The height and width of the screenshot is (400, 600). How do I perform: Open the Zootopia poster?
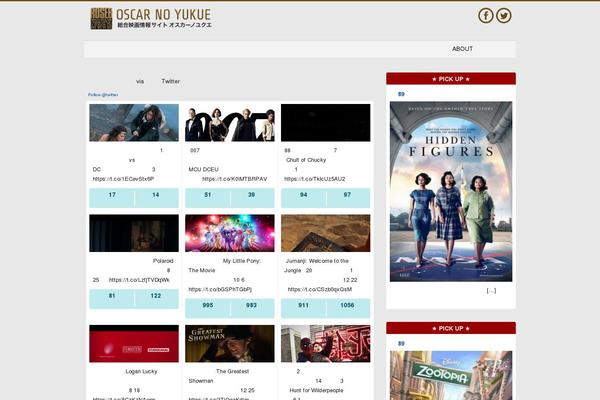coord(451,376)
